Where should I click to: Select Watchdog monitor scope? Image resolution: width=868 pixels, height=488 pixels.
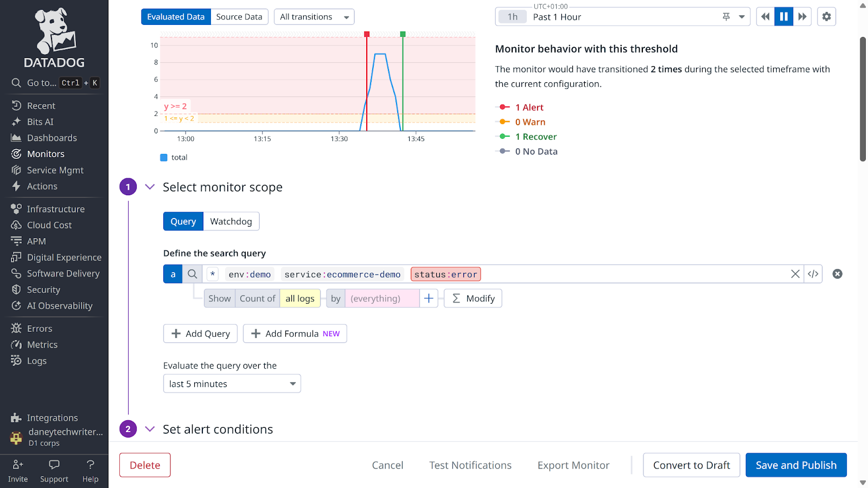[231, 221]
